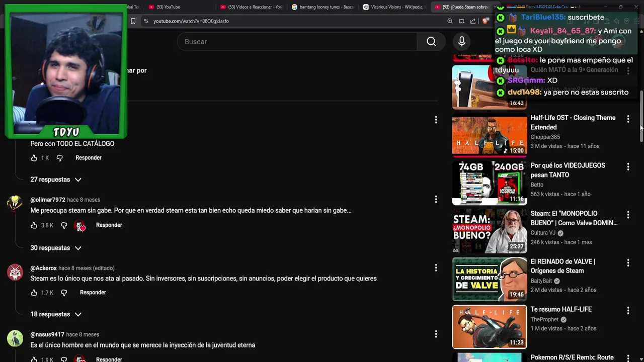Viewport: 644px width, 362px height.
Task: Open options for Half-Life OST video
Action: point(628,119)
